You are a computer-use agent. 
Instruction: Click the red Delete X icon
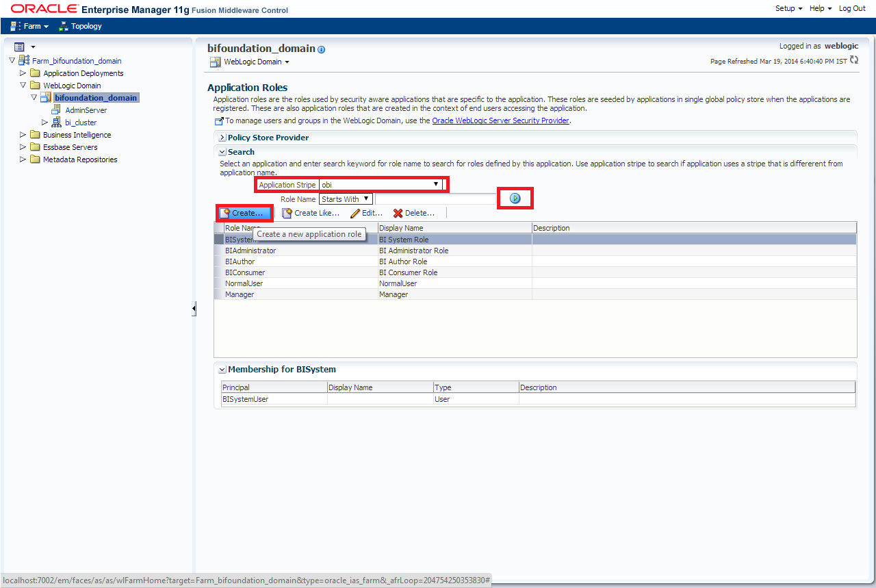pos(398,213)
